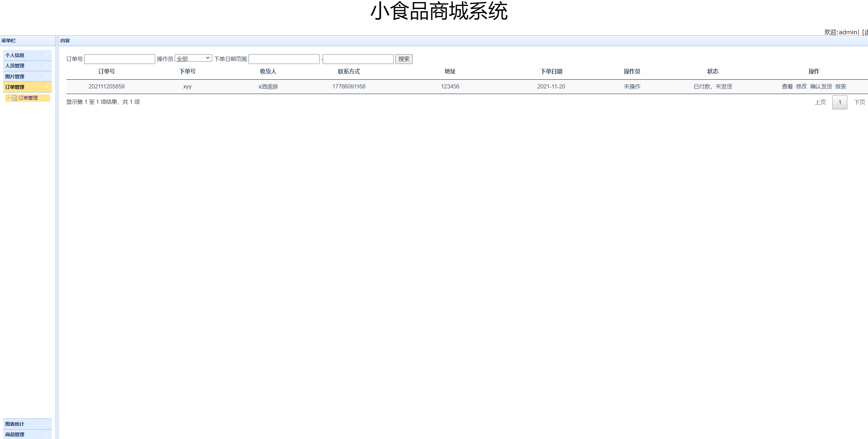This screenshot has height=439, width=868.
Task: Collapse the 订单管理 accordion arrow
Action: (x=47, y=87)
